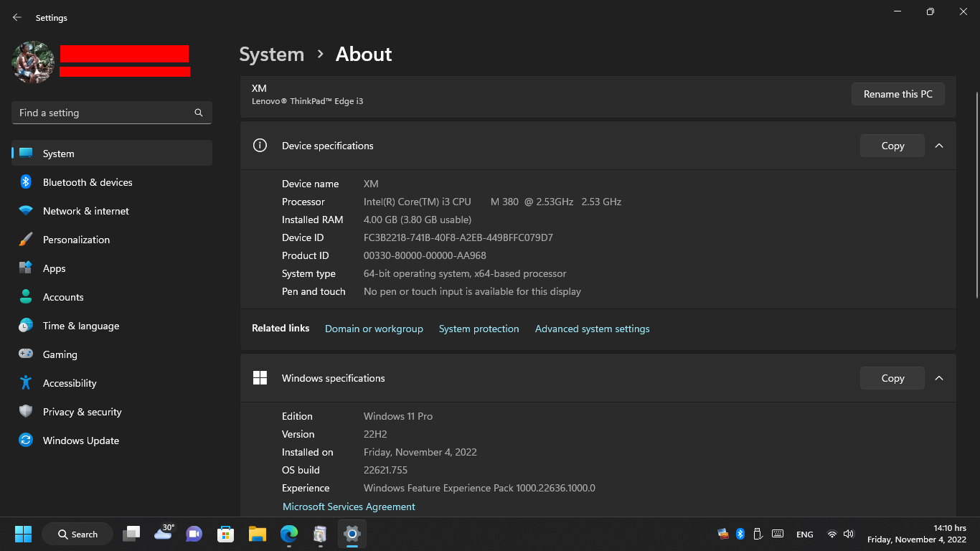Viewport: 980px width, 551px height.
Task: Click the Safely Remove Hardware USB icon
Action: coord(758,534)
